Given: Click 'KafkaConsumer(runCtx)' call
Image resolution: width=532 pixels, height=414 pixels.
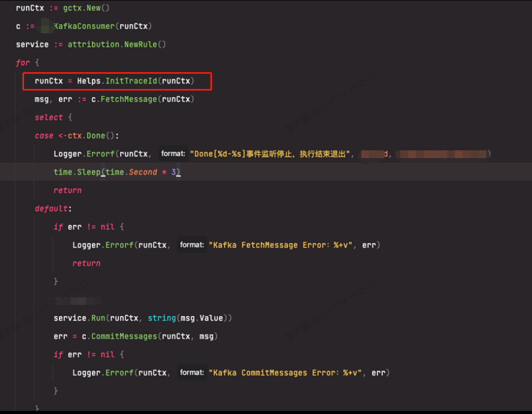Looking at the screenshot, I should [103, 27].
